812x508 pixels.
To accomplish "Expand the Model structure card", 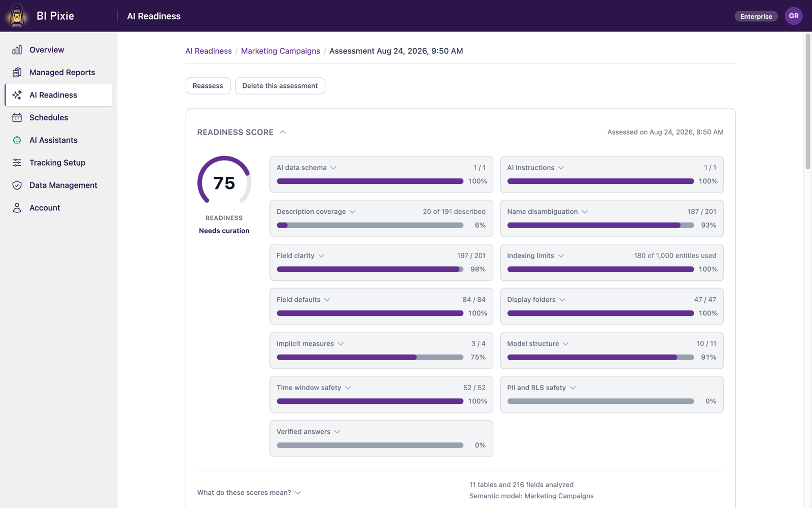I will point(566,344).
